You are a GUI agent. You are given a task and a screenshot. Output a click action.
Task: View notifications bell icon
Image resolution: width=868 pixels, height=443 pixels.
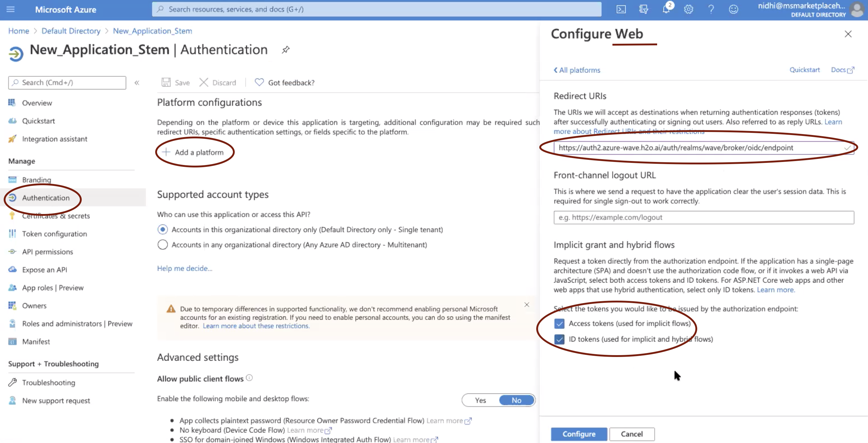point(666,9)
